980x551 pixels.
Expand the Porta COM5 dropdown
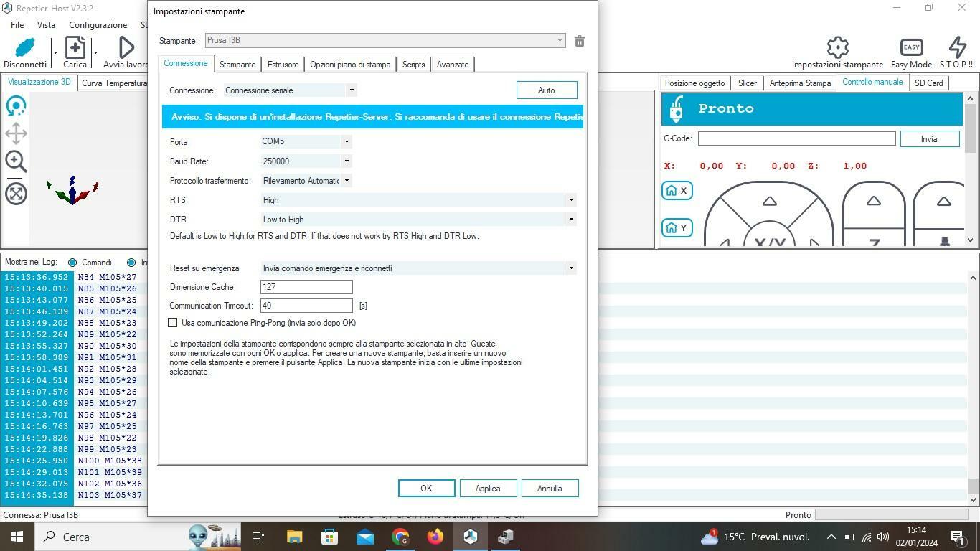point(346,142)
